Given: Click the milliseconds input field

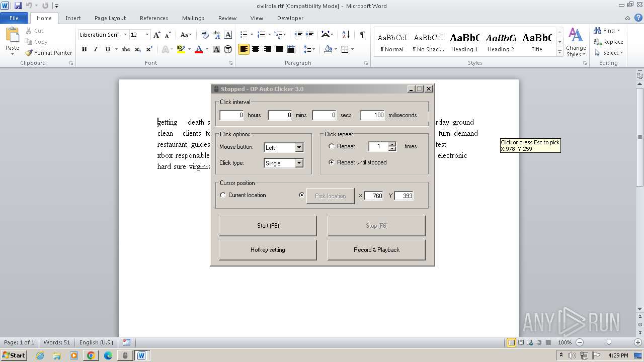Looking at the screenshot, I should coord(373,115).
